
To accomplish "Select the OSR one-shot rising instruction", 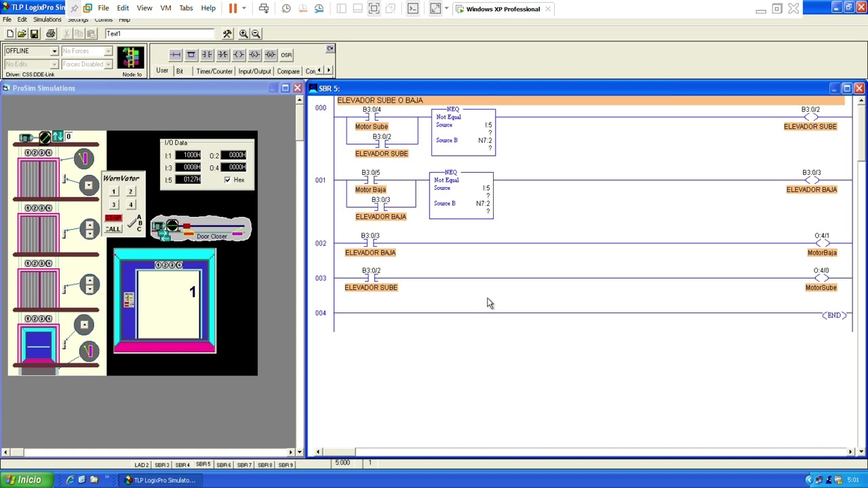I will coord(286,55).
